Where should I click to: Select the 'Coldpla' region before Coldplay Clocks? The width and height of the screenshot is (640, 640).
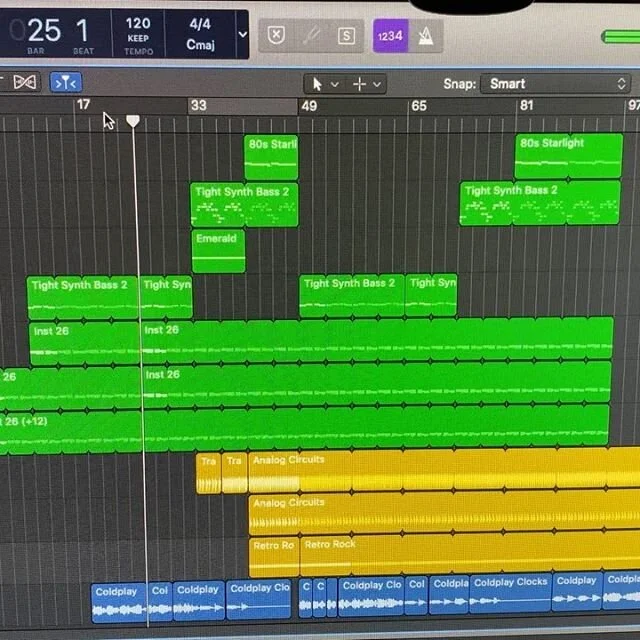[x=449, y=596]
